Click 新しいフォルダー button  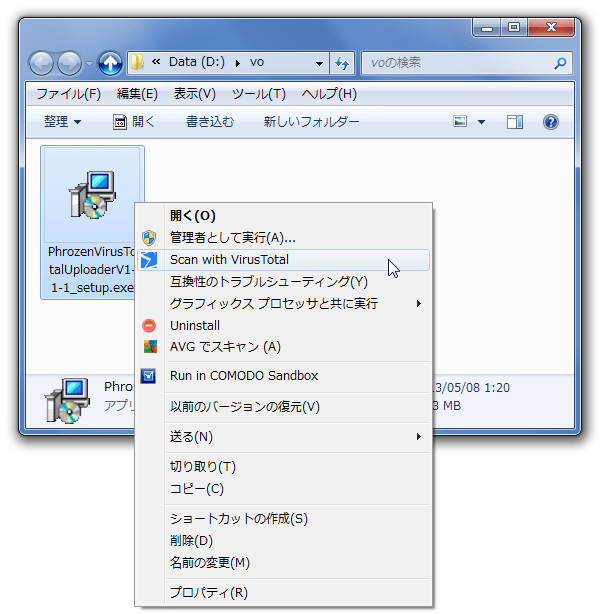[311, 122]
